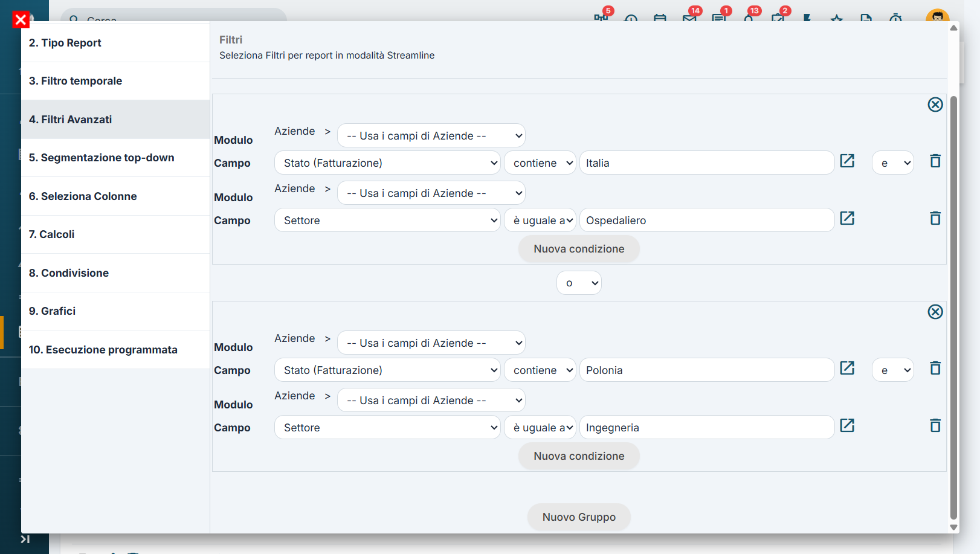This screenshot has height=554, width=980.
Task: Add Nuova condizione to the Italia group
Action: (x=579, y=249)
